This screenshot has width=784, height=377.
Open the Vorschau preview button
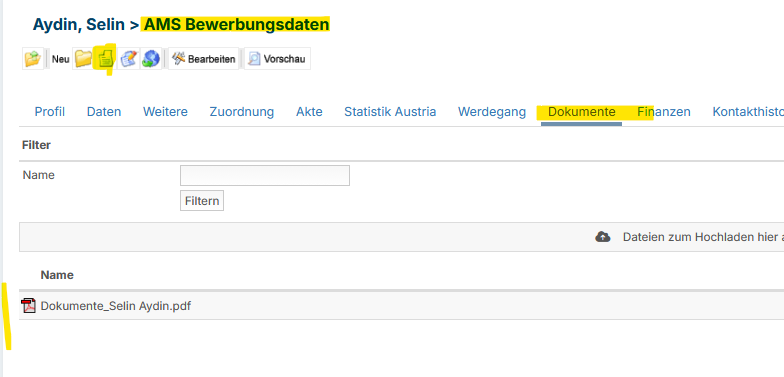(x=277, y=58)
